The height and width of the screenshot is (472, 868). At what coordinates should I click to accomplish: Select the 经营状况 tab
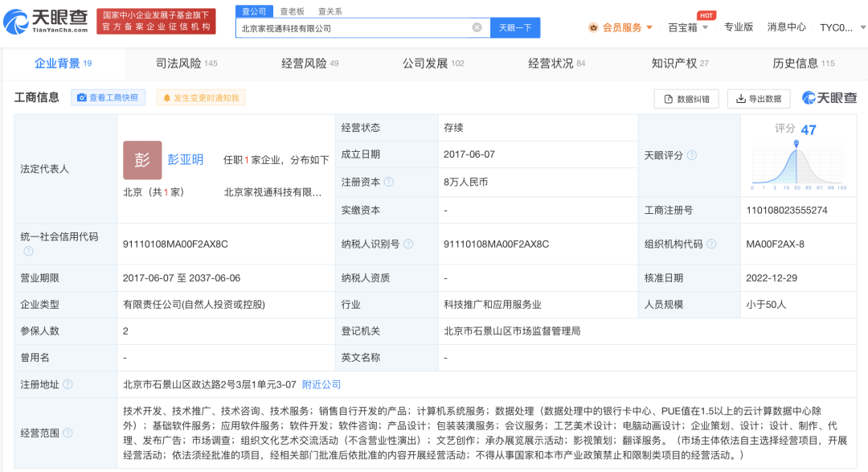[x=556, y=64]
